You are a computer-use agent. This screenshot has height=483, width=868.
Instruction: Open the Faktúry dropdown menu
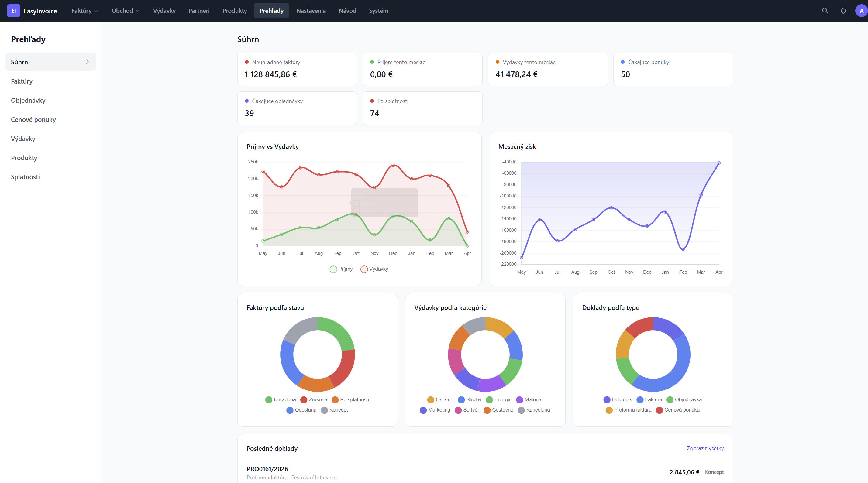tap(84, 10)
